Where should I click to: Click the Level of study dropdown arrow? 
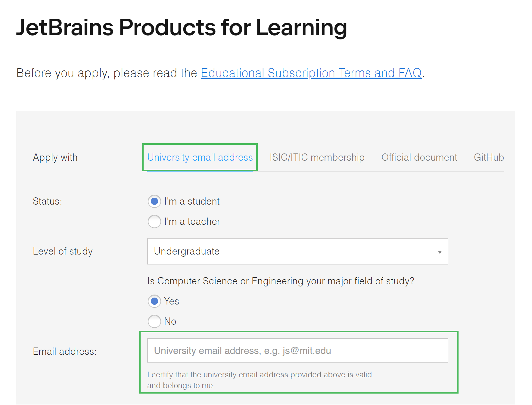(440, 252)
